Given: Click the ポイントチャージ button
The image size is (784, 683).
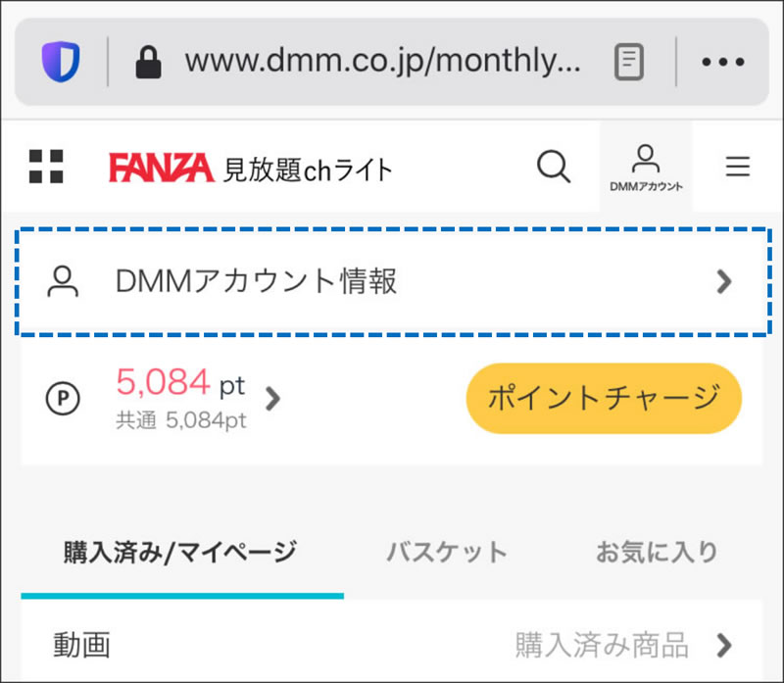Looking at the screenshot, I should tap(604, 399).
